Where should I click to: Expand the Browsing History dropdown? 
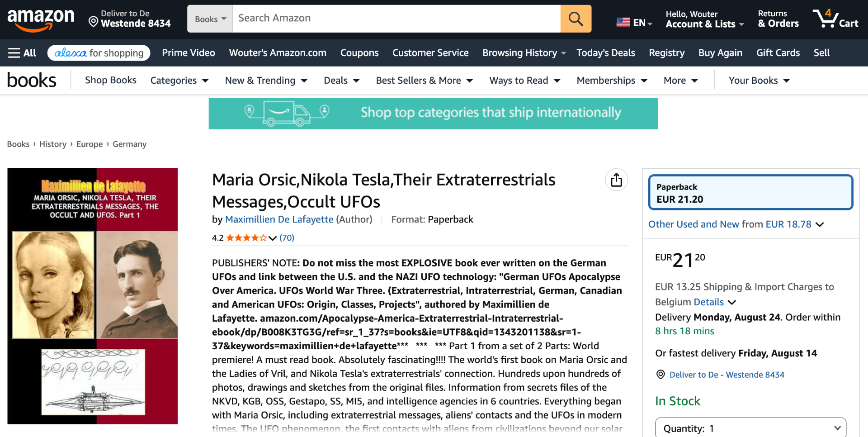[524, 53]
